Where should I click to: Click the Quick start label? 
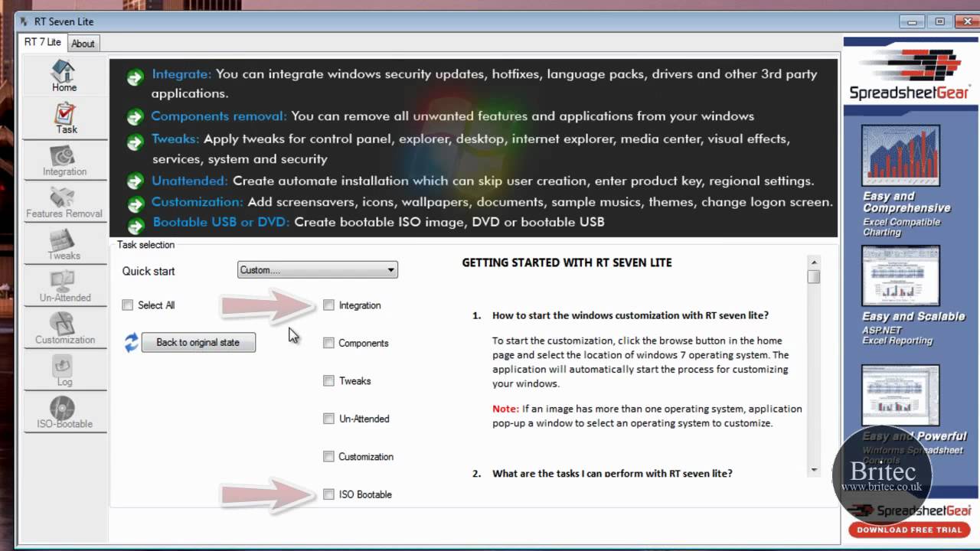coord(149,271)
